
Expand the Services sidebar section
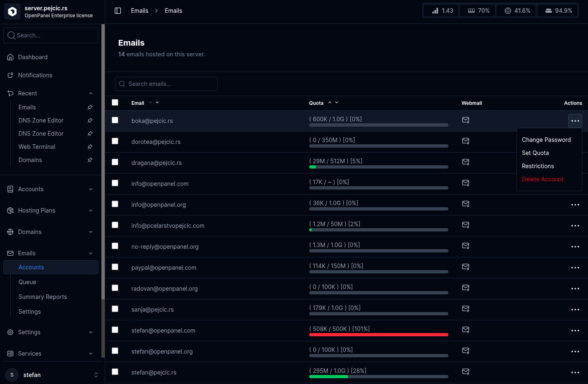tap(51, 354)
